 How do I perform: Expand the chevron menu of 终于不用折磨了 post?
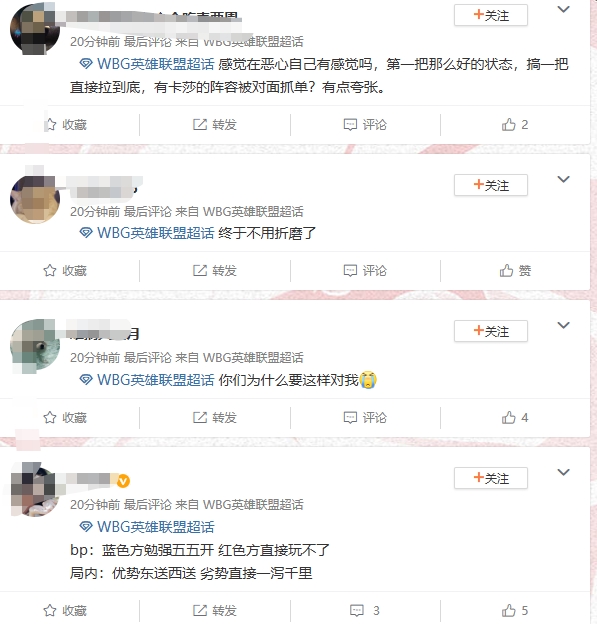point(563,179)
